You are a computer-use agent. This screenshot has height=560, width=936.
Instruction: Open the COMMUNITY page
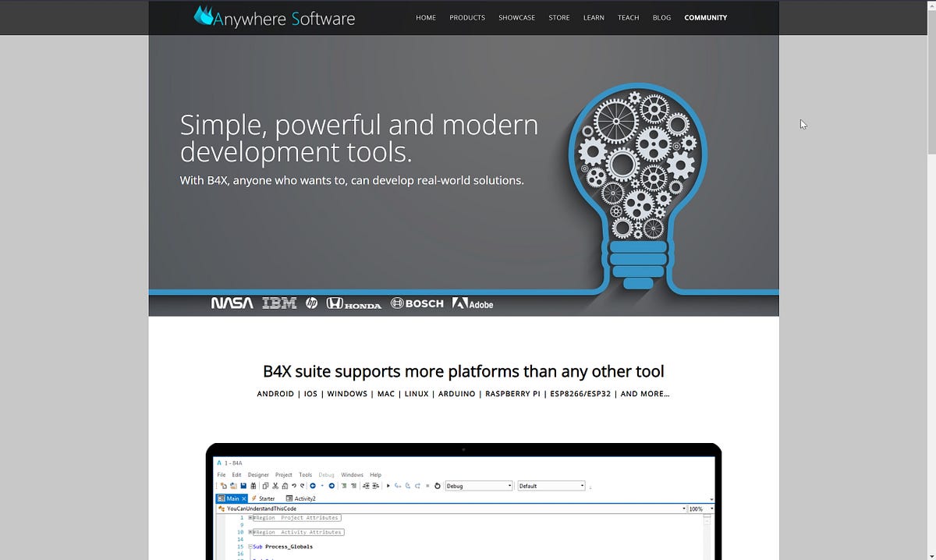(x=706, y=17)
